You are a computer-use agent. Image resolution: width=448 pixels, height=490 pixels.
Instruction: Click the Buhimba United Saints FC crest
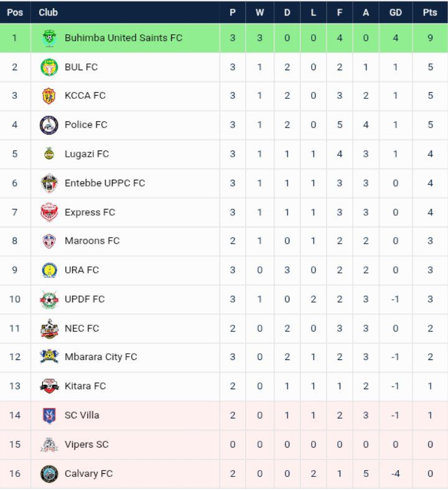[49, 38]
